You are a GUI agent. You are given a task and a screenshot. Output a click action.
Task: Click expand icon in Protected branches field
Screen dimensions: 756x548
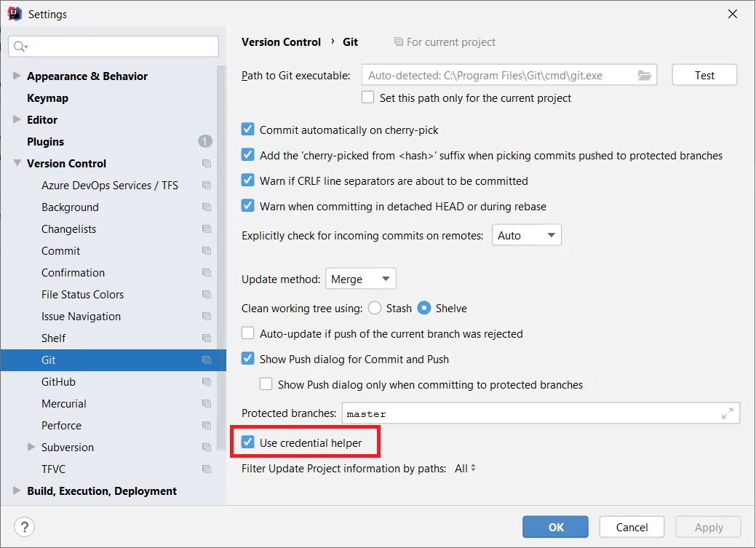727,413
